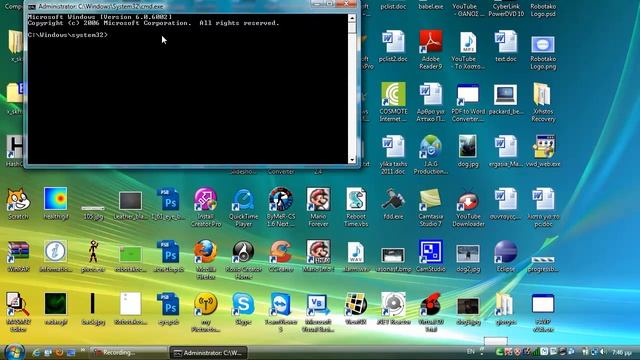Screen dimensions: 640x360
Task: Open the Skype desktop shortcut
Action: point(243,309)
